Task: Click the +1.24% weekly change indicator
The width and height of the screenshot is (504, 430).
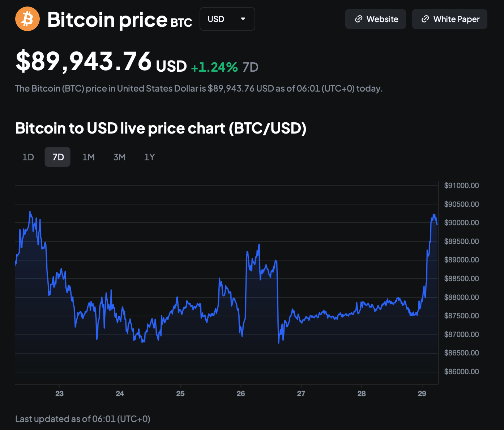Action: [x=214, y=67]
